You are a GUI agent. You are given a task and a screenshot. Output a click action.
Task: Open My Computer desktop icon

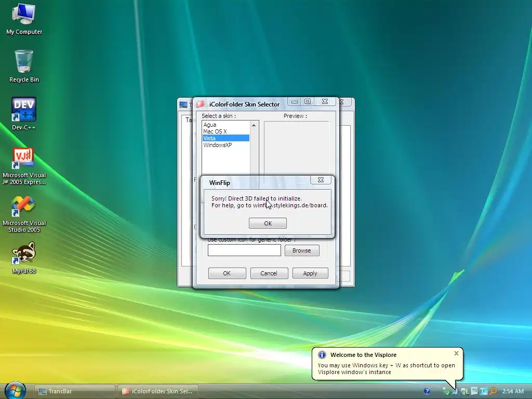tap(24, 19)
